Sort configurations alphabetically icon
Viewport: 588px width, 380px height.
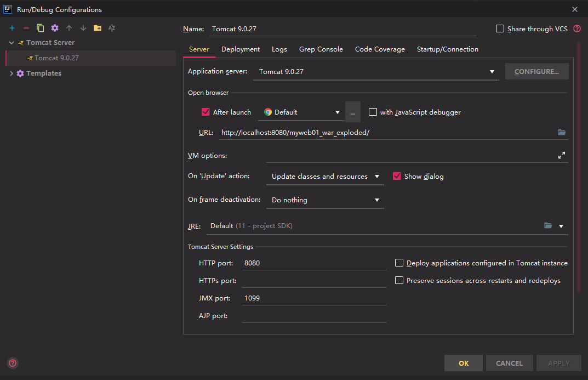(112, 28)
